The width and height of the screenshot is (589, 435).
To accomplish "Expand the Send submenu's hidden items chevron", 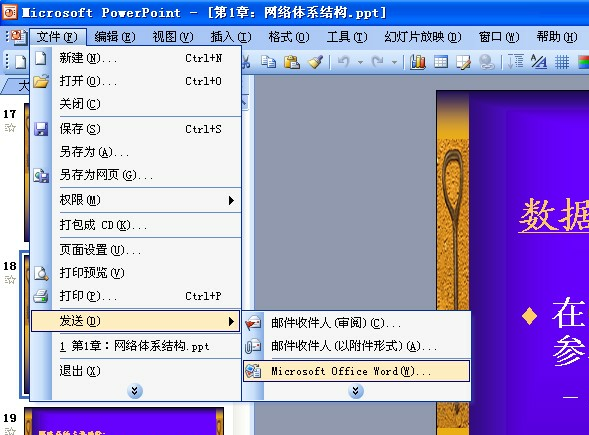I will [x=355, y=391].
